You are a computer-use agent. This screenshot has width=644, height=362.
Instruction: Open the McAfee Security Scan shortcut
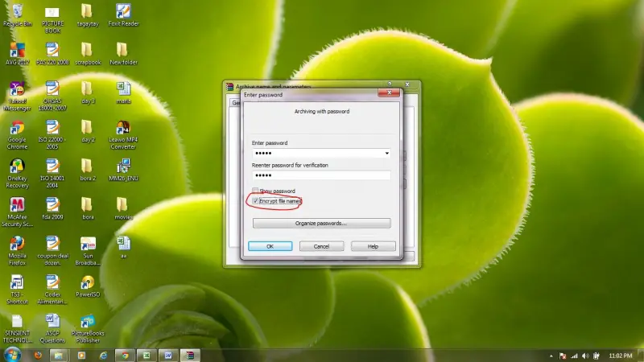click(x=17, y=212)
